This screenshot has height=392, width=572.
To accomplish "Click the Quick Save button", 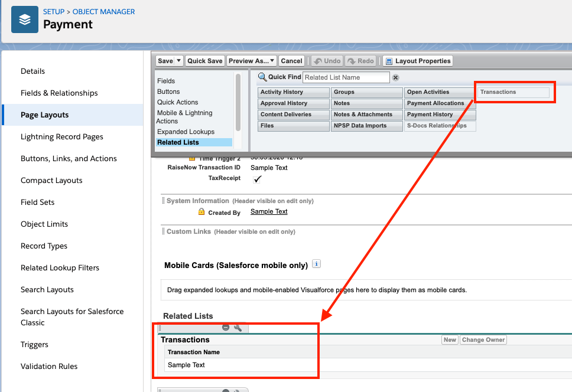I will click(x=204, y=61).
